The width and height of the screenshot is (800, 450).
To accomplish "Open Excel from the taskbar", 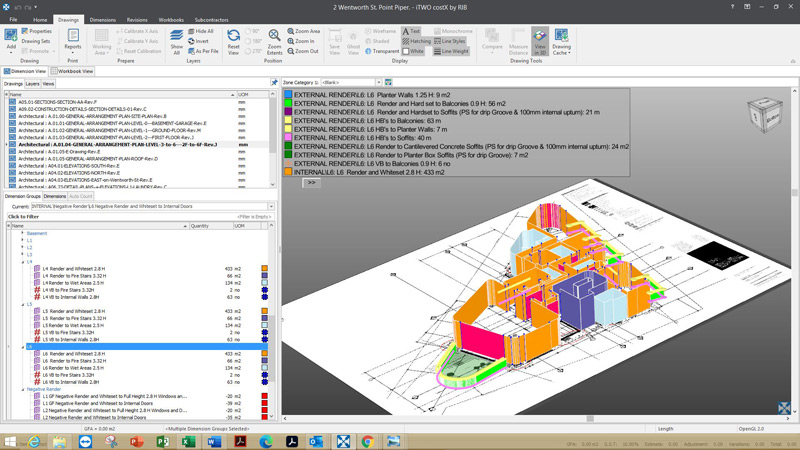I will coord(188,441).
